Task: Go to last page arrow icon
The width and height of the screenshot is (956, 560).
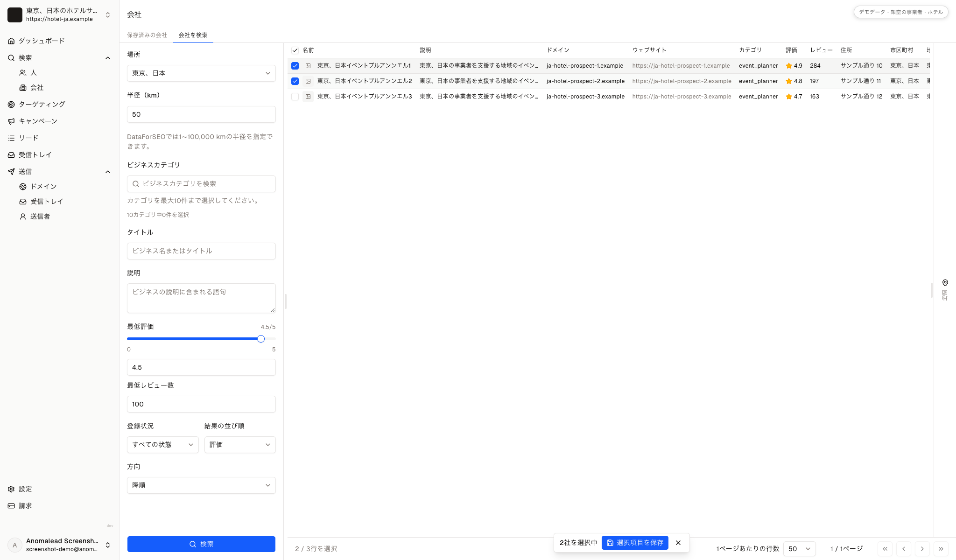Action: pyautogui.click(x=941, y=549)
